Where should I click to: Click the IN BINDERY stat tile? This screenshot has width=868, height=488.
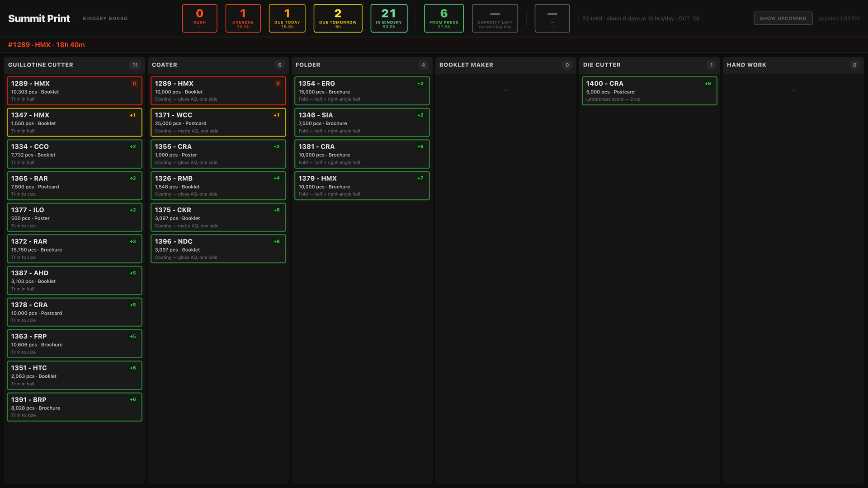(x=389, y=19)
